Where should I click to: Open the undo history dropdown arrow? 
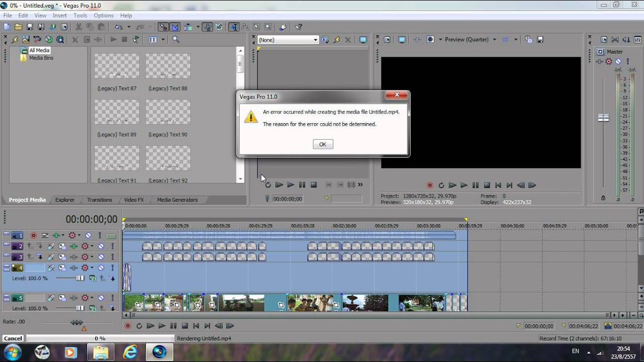pos(128,27)
